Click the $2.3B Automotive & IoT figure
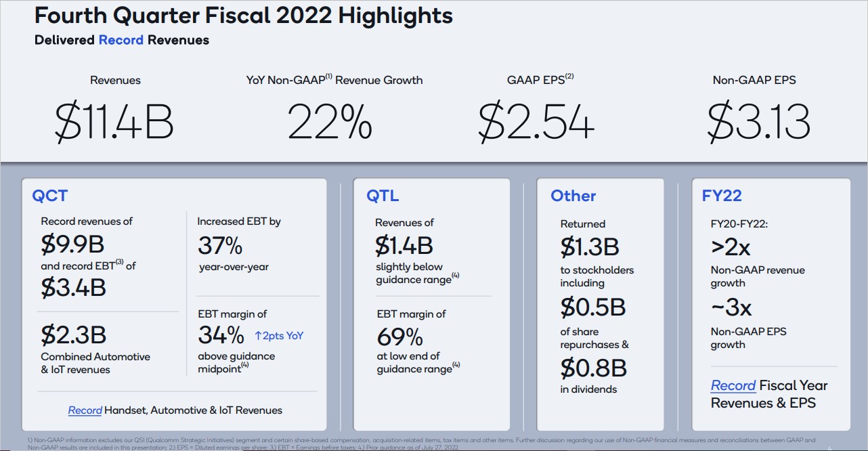 [73, 335]
